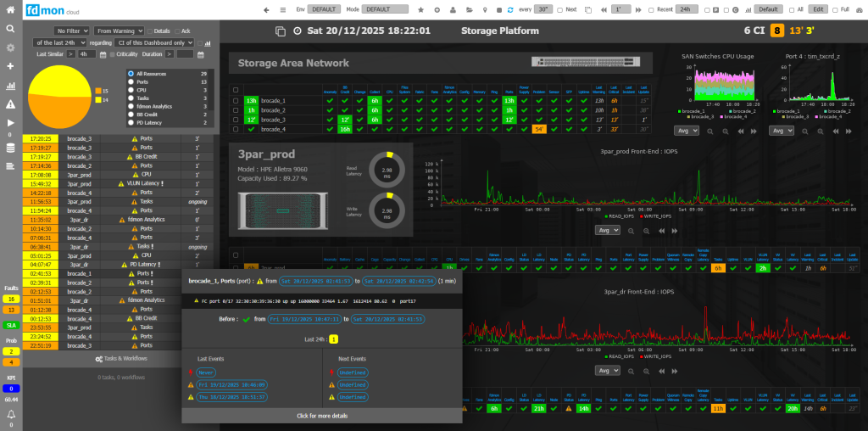Open the bar chart sidebar icon
The width and height of the screenshot is (868, 431).
tap(10, 86)
